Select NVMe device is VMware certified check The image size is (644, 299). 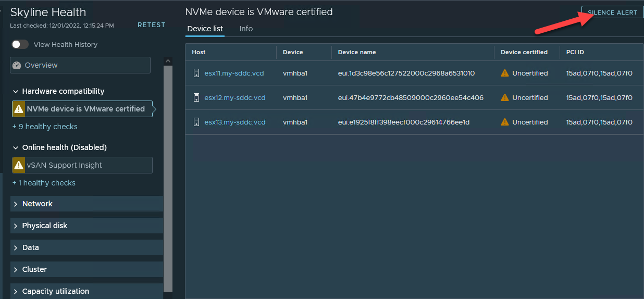[x=82, y=109]
